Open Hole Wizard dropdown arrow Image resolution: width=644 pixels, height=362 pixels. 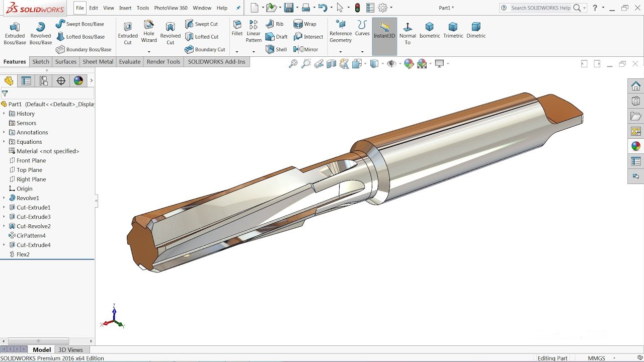[x=149, y=51]
